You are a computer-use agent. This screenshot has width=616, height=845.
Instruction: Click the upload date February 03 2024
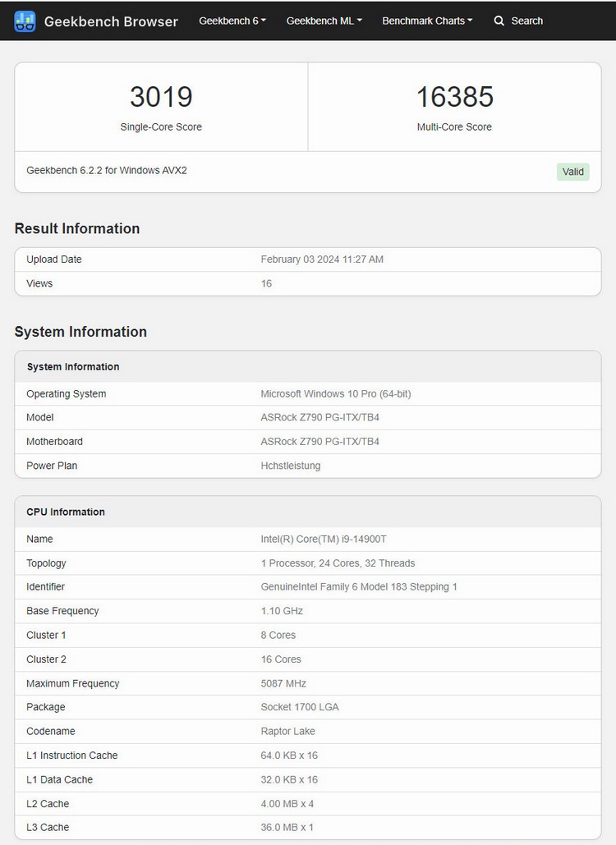(322, 259)
